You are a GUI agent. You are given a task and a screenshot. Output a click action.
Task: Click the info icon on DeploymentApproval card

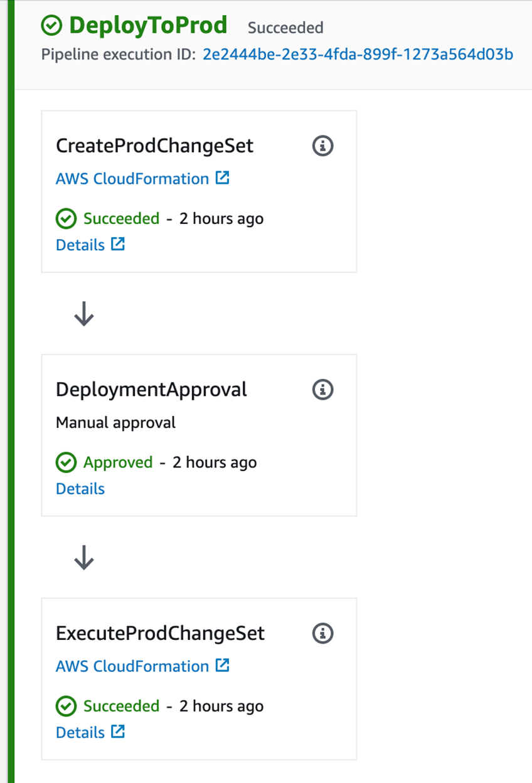point(322,390)
